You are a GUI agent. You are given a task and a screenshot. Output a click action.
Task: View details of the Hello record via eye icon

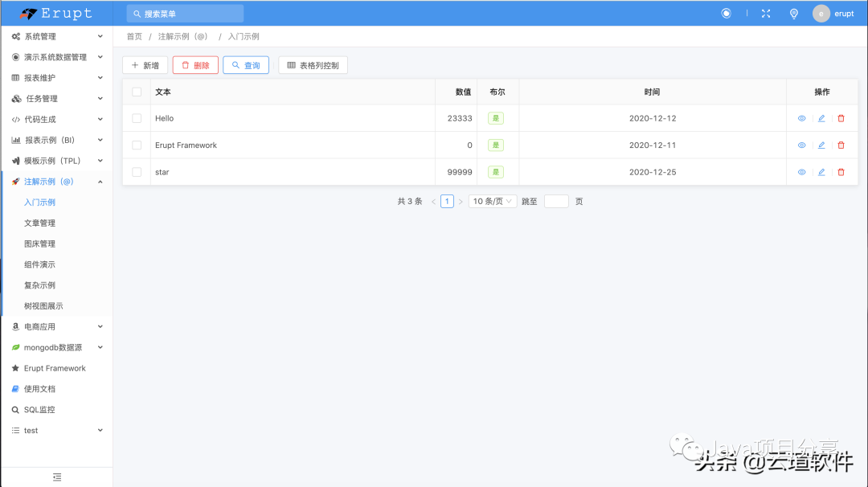coord(801,118)
